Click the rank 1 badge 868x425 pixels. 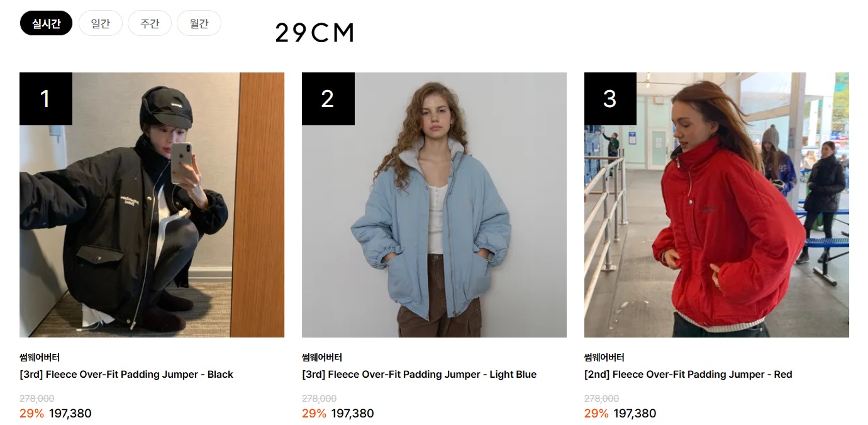click(46, 99)
